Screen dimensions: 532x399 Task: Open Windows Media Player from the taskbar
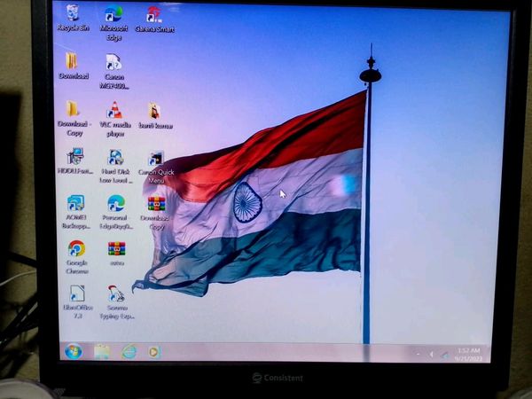tap(153, 352)
